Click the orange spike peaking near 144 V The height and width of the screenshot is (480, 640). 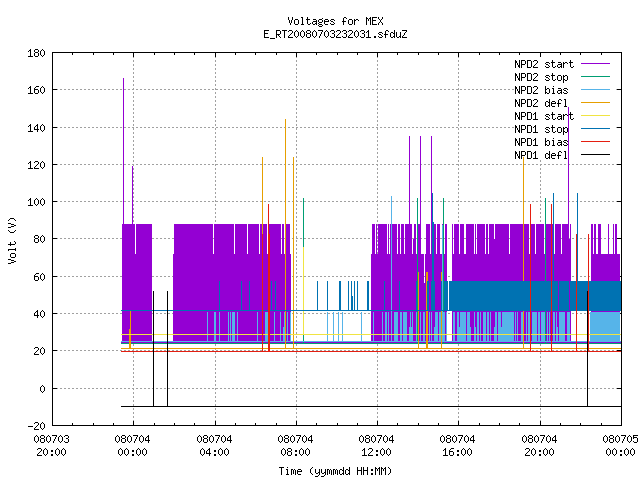coord(285,233)
